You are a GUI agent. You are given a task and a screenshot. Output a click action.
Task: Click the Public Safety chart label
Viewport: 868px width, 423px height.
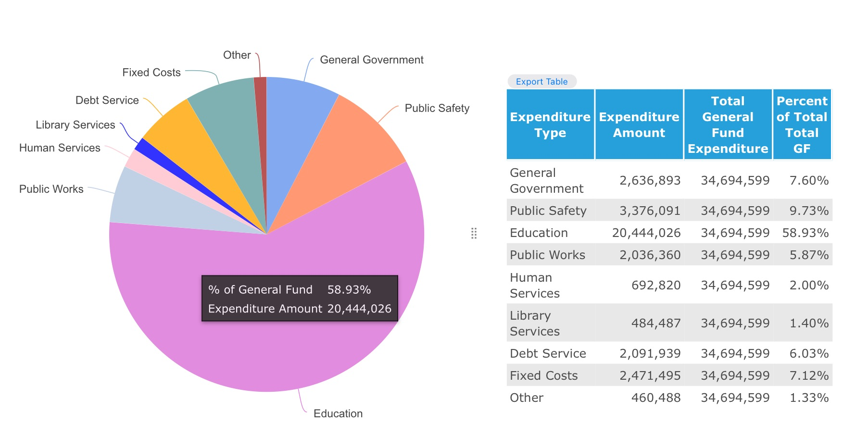(437, 108)
